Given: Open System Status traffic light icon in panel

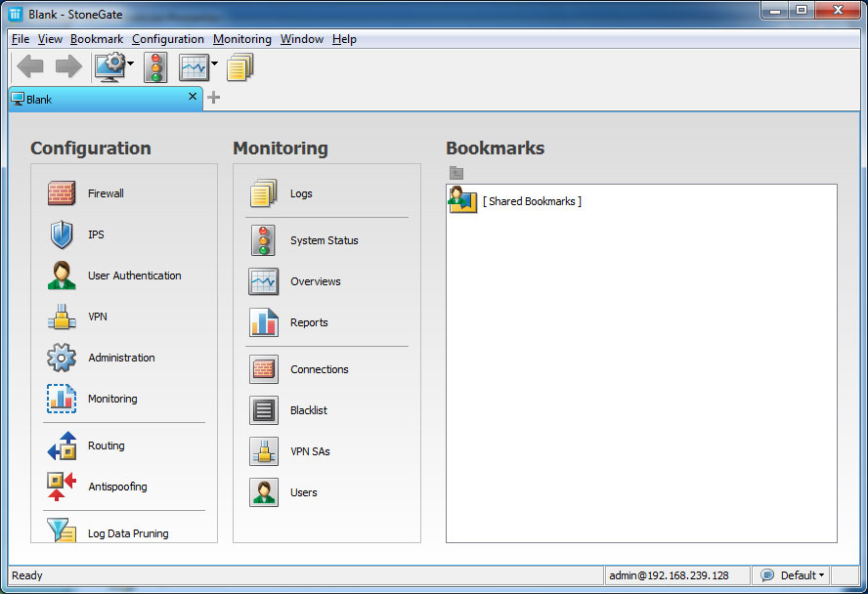Looking at the screenshot, I should [x=264, y=240].
